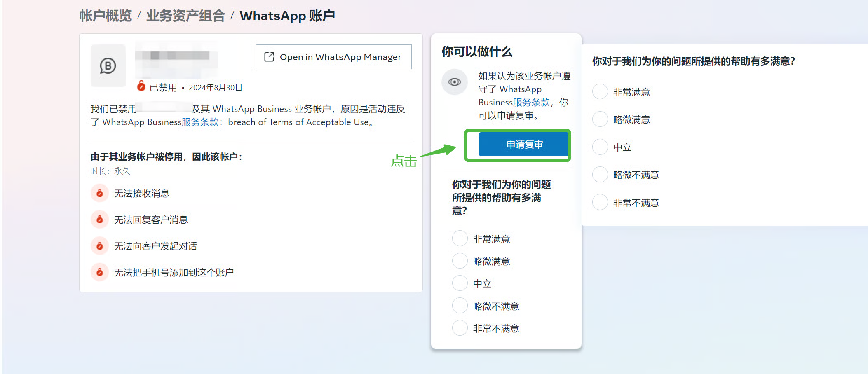Click the restriction icon next to 无法向客户发起对话
This screenshot has height=374, width=868.
coord(100,246)
